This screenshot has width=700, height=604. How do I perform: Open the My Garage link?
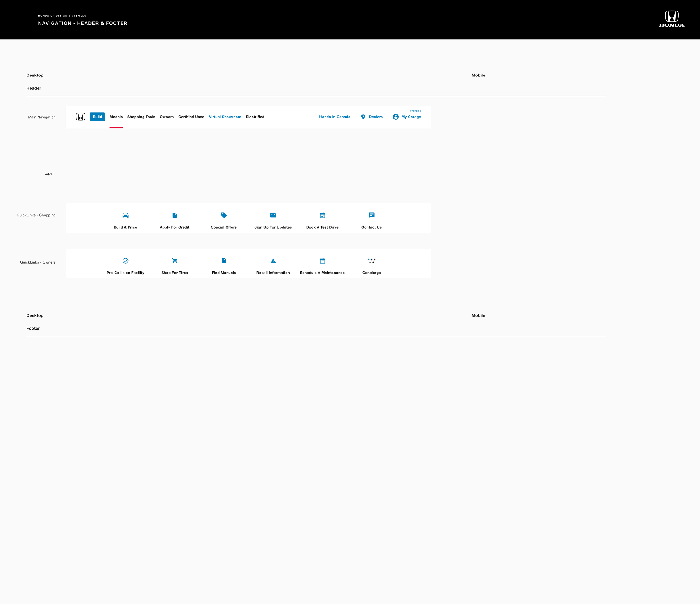coord(411,117)
